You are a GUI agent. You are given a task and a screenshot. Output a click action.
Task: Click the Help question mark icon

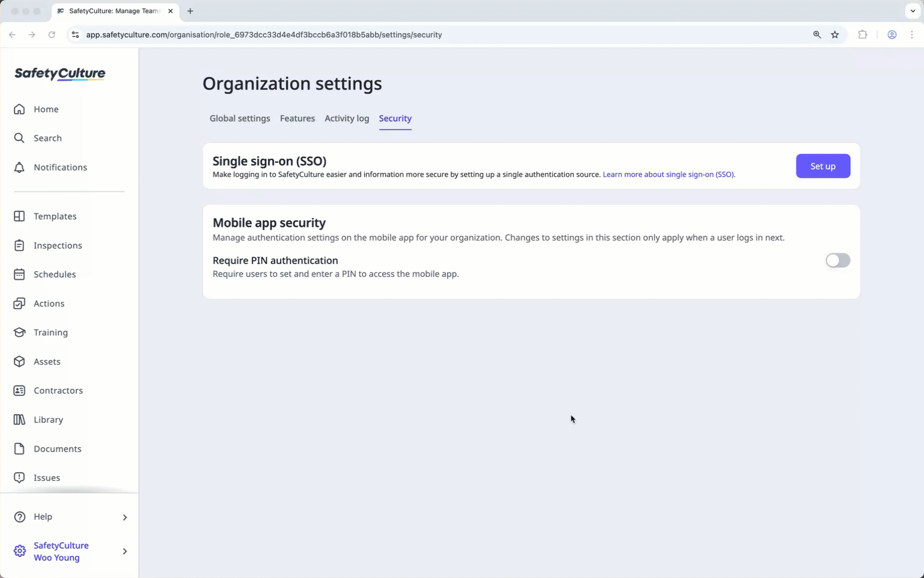point(19,517)
